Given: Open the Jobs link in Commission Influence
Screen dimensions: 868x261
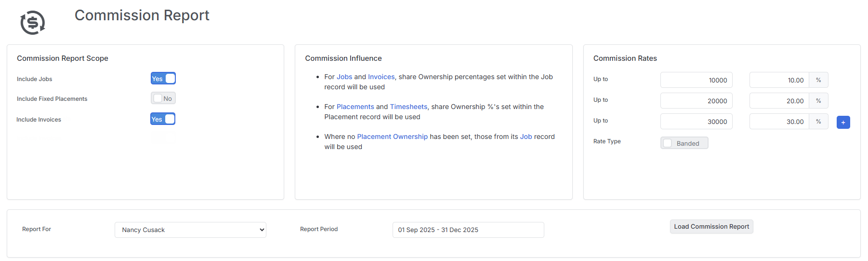Looking at the screenshot, I should click(344, 77).
